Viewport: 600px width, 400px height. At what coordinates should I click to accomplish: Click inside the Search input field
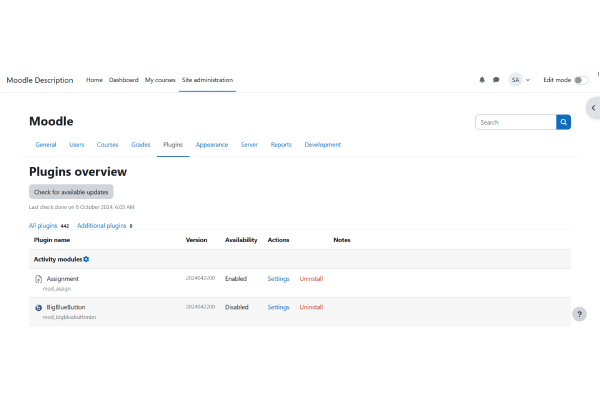pyautogui.click(x=515, y=122)
